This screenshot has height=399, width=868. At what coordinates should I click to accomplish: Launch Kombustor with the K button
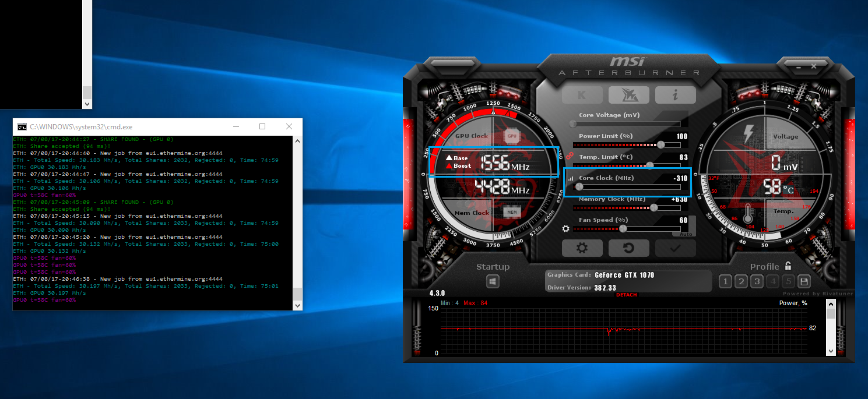click(582, 95)
